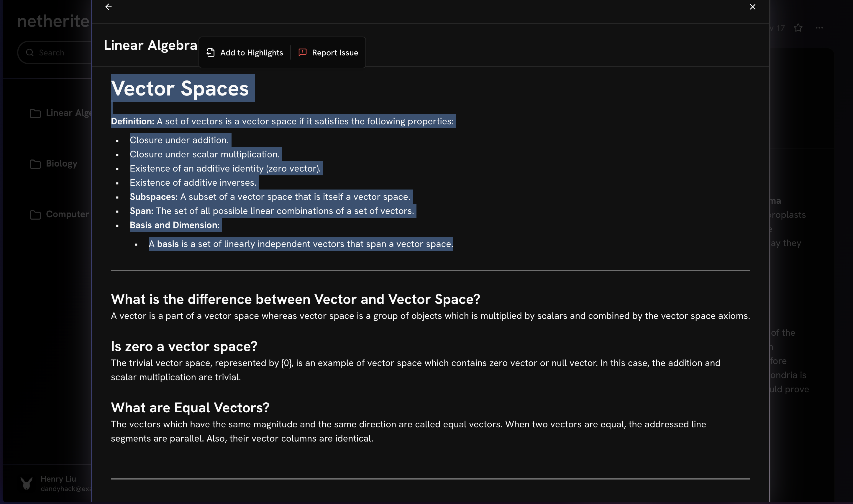Click the Linear Algebra folder icon

[35, 113]
